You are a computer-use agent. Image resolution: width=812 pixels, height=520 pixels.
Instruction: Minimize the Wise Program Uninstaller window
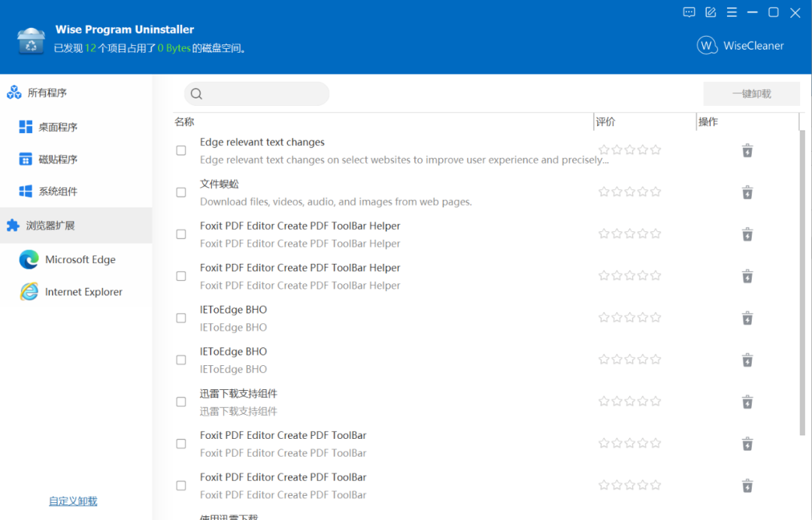[753, 13]
